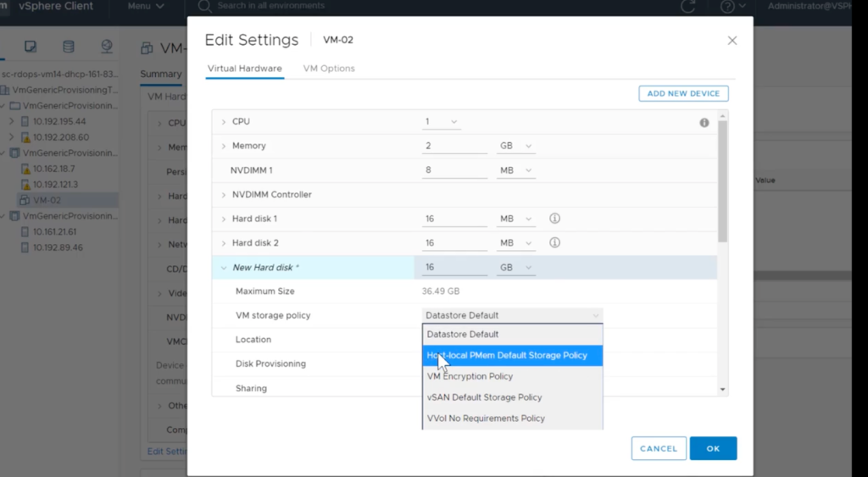Click info icon next to Hard disk 2
The width and height of the screenshot is (868, 477).
[x=555, y=243]
